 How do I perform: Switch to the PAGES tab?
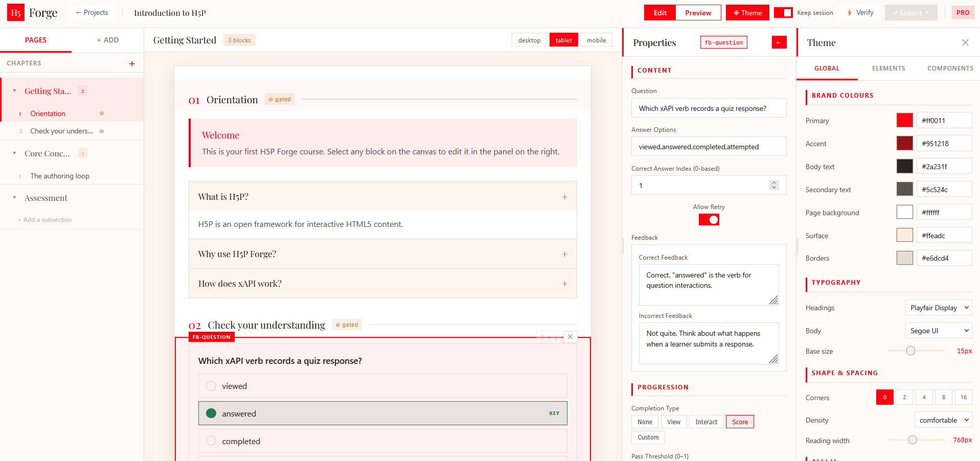pos(36,40)
